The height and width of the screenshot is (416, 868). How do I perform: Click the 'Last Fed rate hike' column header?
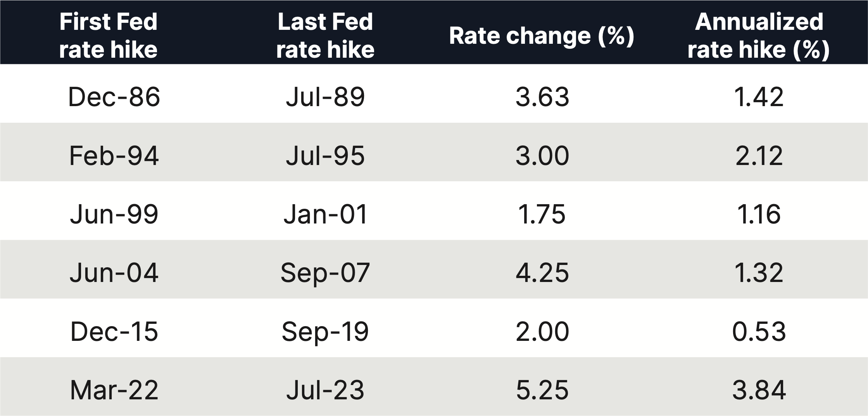pos(325,35)
